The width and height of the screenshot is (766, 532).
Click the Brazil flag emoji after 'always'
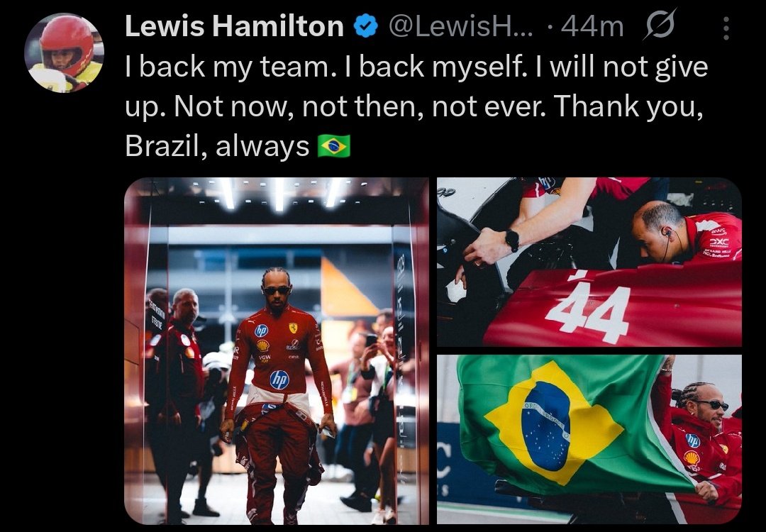coord(334,146)
